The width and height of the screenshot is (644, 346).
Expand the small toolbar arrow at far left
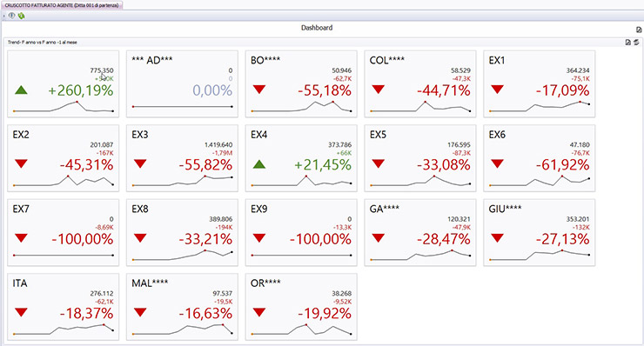tap(3, 16)
